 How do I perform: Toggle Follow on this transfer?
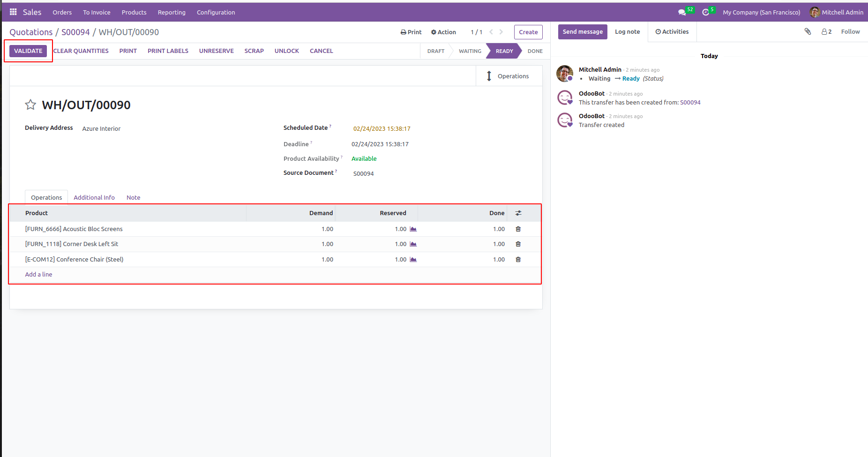[x=850, y=32]
